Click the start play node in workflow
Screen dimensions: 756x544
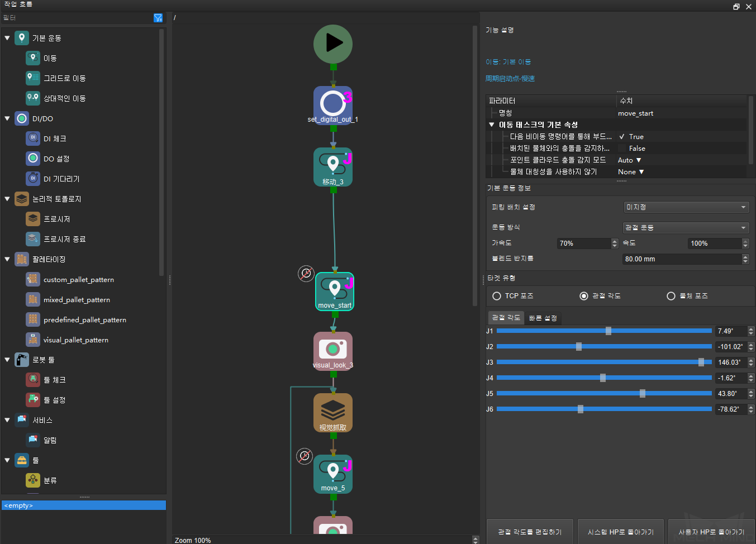coord(333,44)
